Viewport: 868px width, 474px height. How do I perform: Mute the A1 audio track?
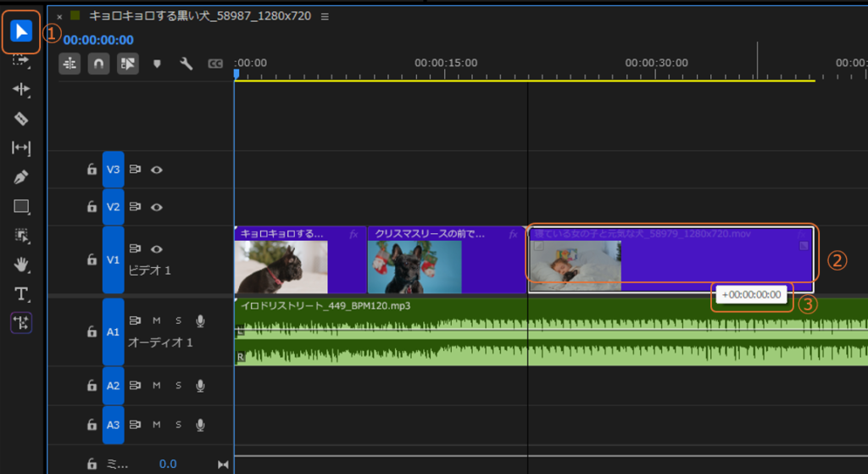pos(157,321)
